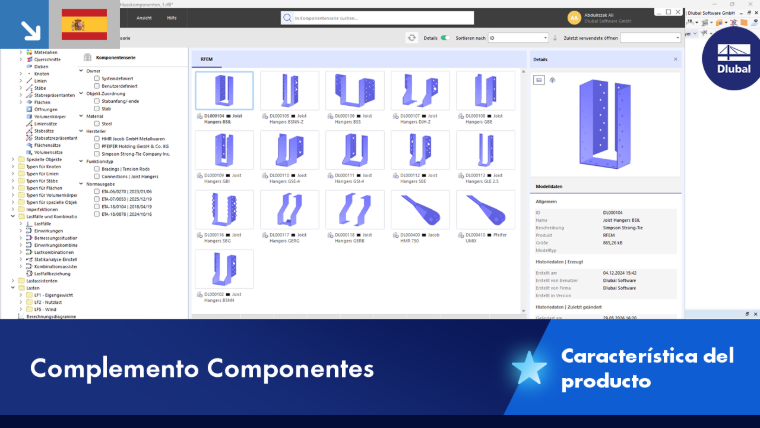The width and height of the screenshot is (760, 428).
Task: Click the component gallery vertical scrollbar
Action: (x=523, y=191)
